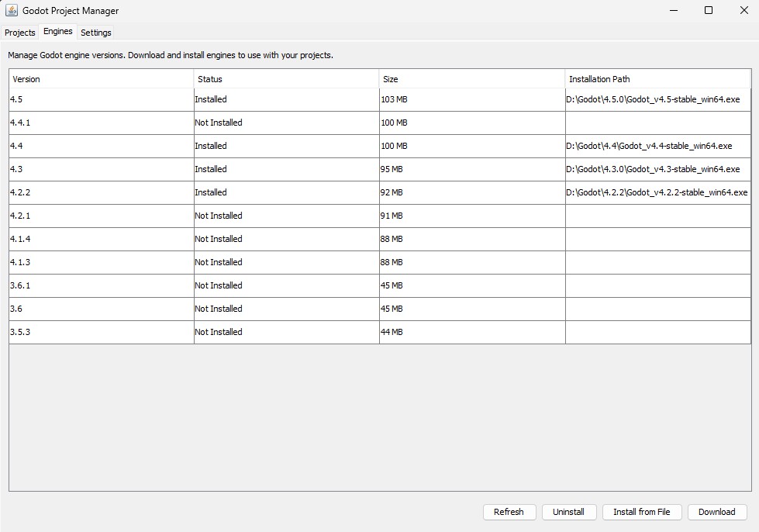Viewport: 759px width, 532px height.
Task: Select the Engines tab
Action: (x=58, y=32)
